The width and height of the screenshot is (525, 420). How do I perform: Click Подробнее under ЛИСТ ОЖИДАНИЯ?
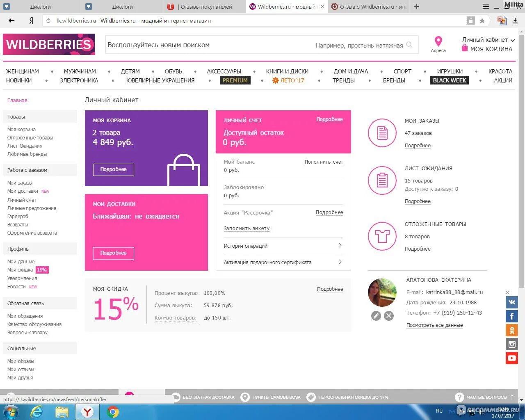(418, 201)
